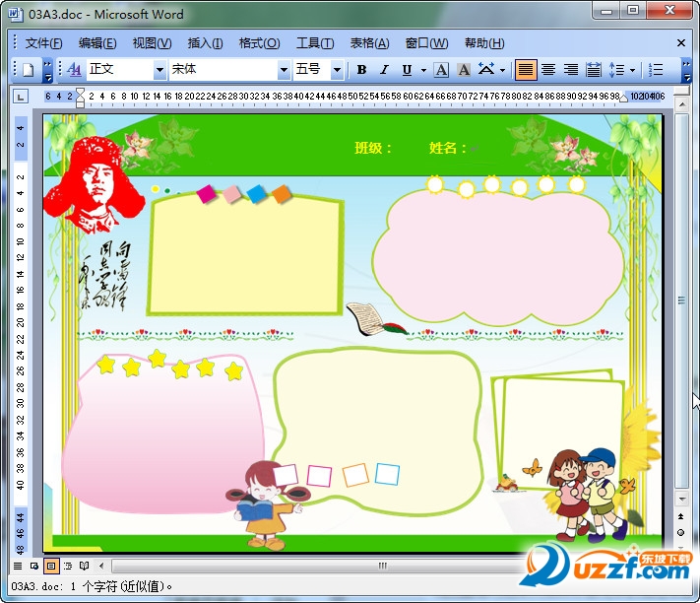
Task: Click the first-line indent marker on ruler
Action: [80, 92]
